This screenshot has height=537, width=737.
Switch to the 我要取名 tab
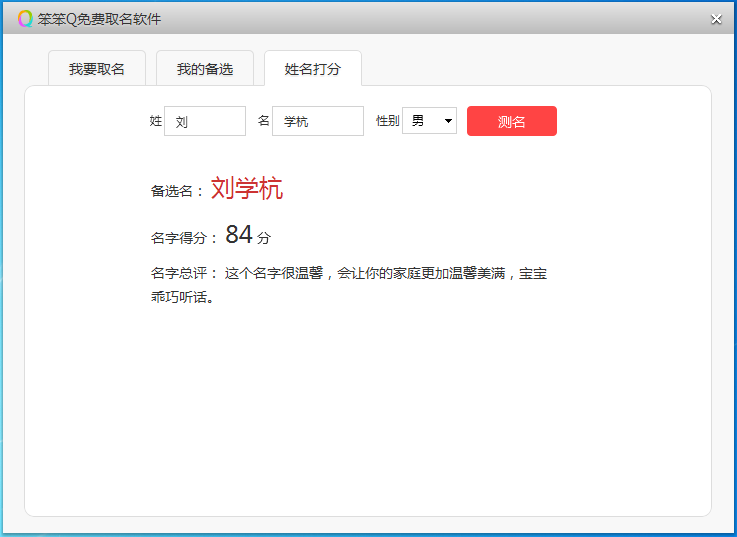(x=97, y=69)
